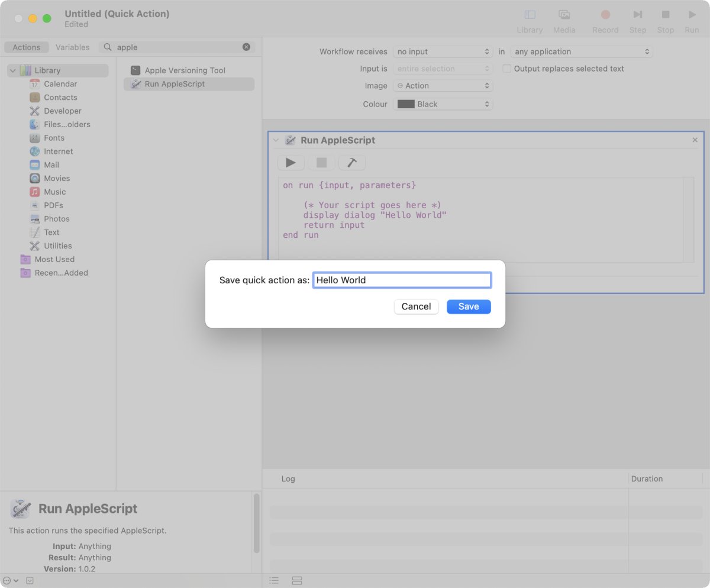The height and width of the screenshot is (588, 710).
Task: Select Run AppleScript in results list
Action: pyautogui.click(x=189, y=84)
